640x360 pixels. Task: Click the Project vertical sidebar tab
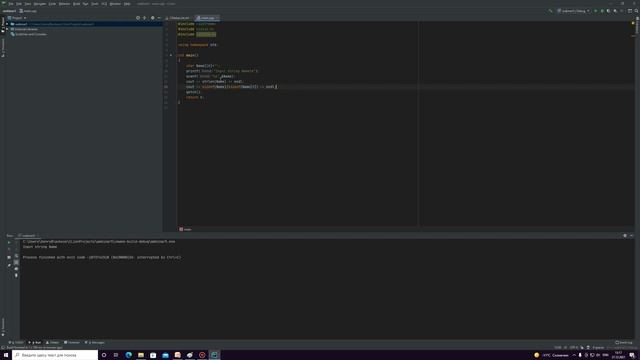click(x=3, y=24)
